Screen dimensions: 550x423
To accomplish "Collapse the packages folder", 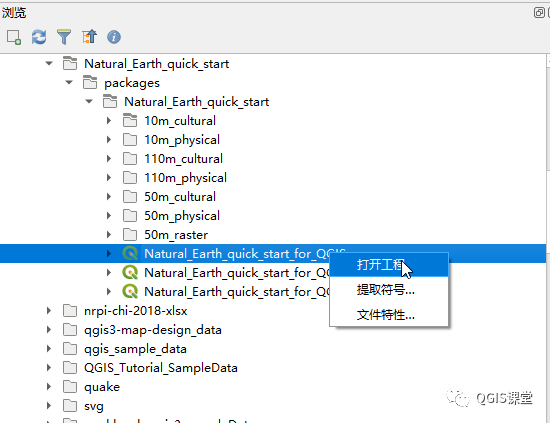I will click(x=69, y=82).
